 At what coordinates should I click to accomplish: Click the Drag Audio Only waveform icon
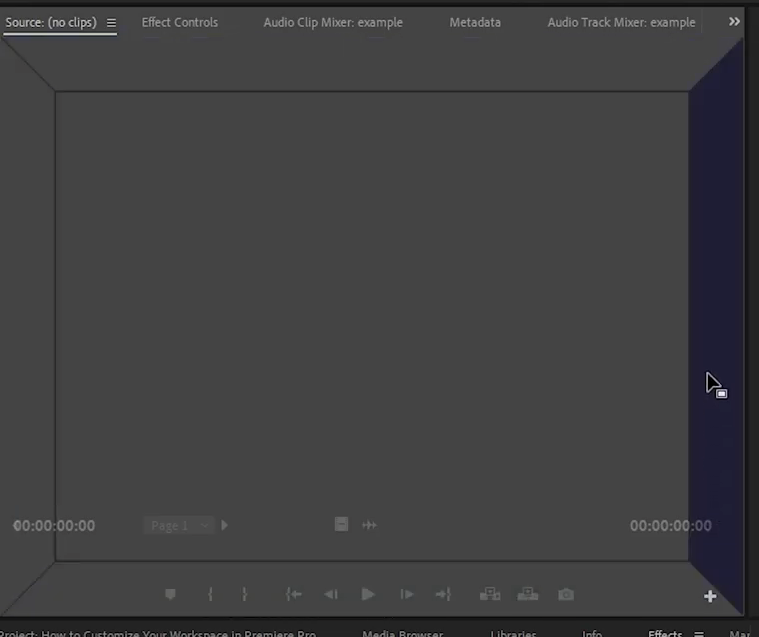click(x=369, y=525)
